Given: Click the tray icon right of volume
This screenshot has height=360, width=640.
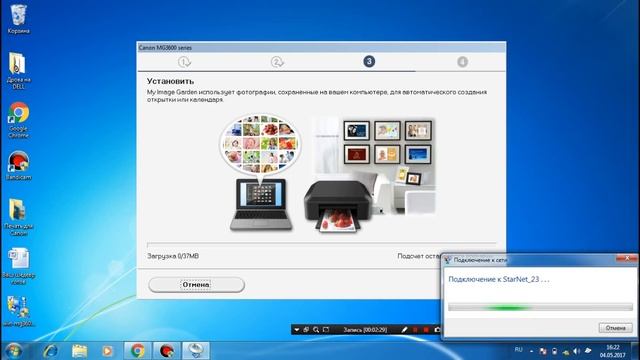Looking at the screenshot, I should 588,351.
